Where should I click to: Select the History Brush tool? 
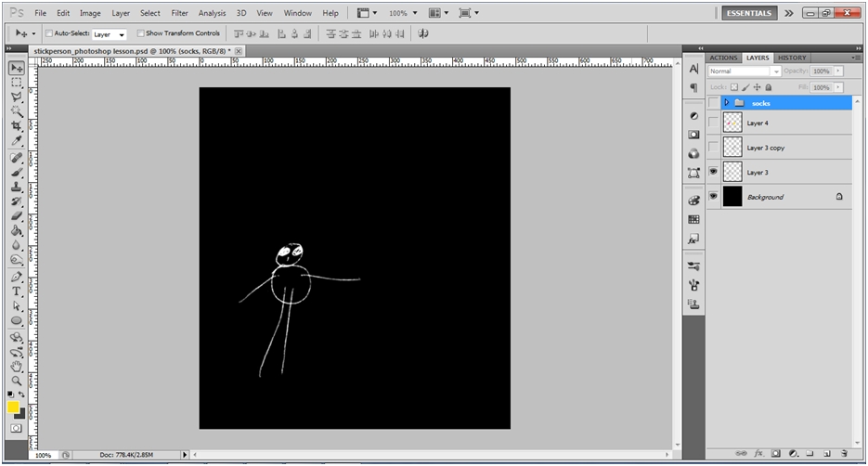click(x=17, y=201)
